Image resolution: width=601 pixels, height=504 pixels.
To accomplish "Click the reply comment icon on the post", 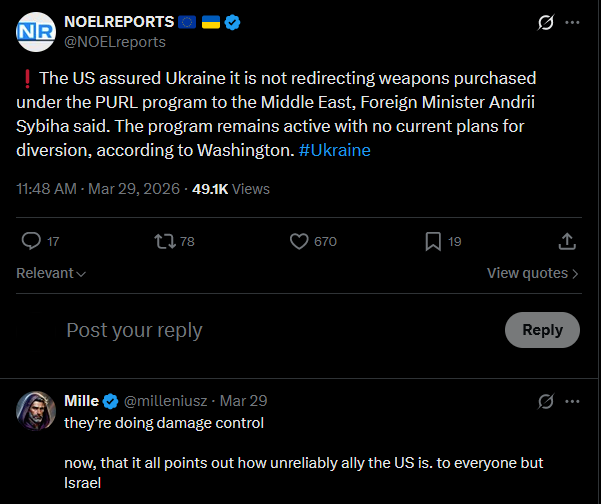I will tap(31, 241).
